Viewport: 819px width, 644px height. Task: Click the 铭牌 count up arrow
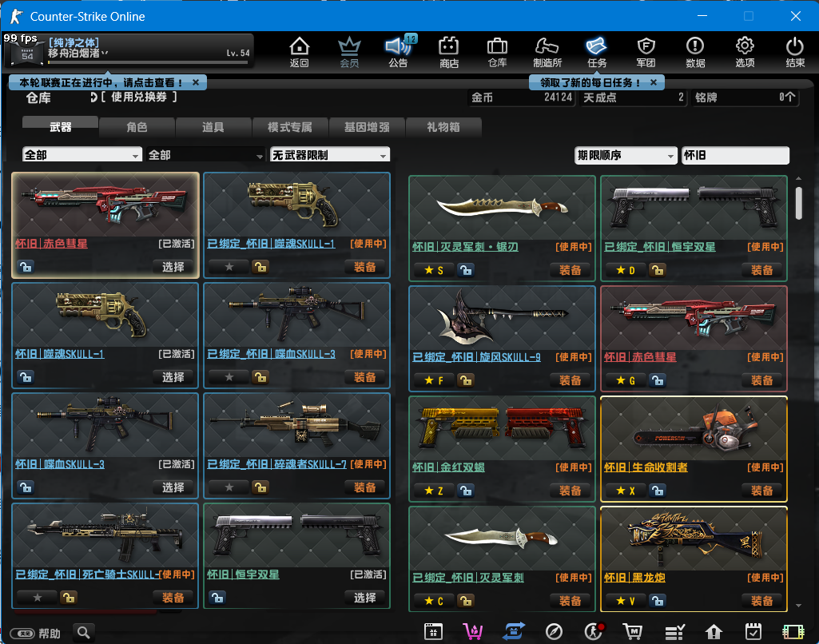[x=791, y=96]
